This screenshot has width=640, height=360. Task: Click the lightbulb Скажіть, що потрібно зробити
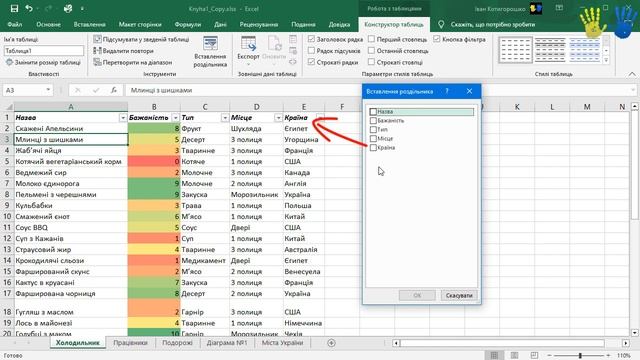click(x=441, y=24)
